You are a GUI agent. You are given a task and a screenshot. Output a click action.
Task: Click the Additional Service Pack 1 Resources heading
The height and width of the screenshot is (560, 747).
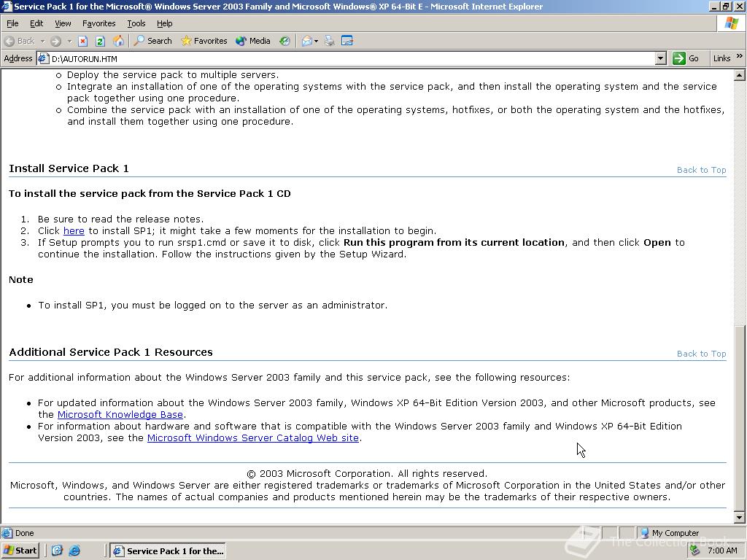tap(111, 352)
